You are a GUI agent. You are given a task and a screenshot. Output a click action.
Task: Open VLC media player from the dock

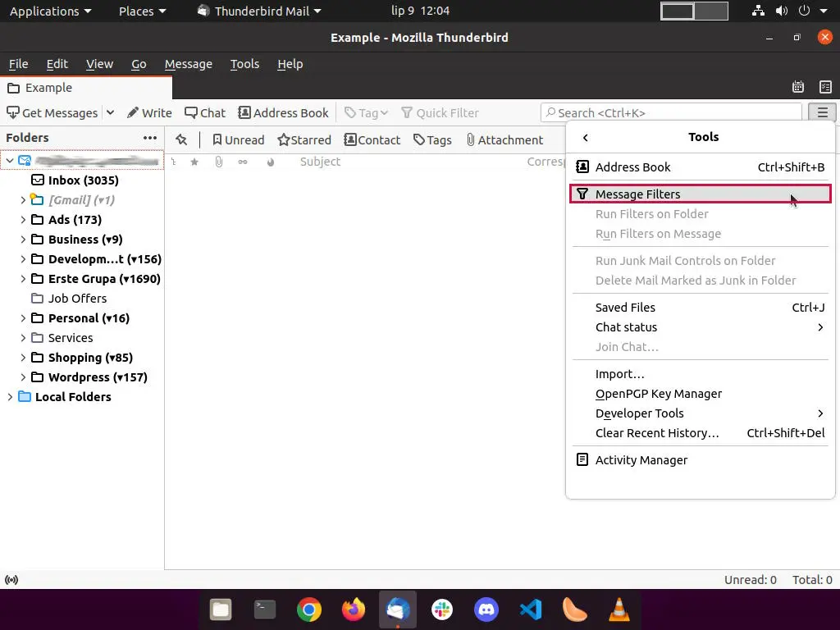619,609
